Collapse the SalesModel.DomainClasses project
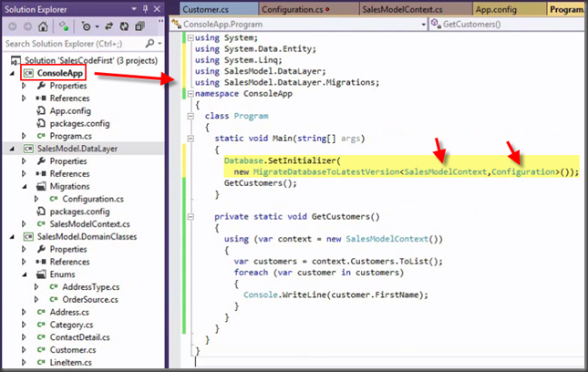Image resolution: width=588 pixels, height=372 pixels. (13, 237)
